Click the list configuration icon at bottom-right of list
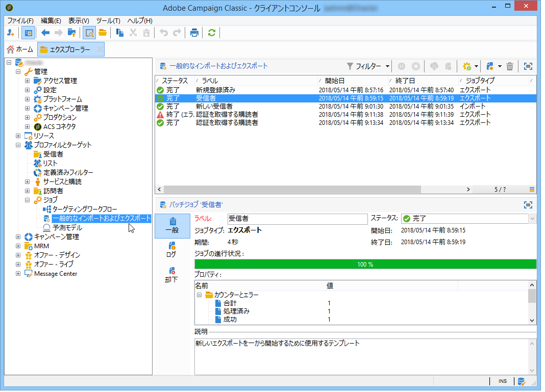This screenshot has width=545, height=392. pos(532,190)
